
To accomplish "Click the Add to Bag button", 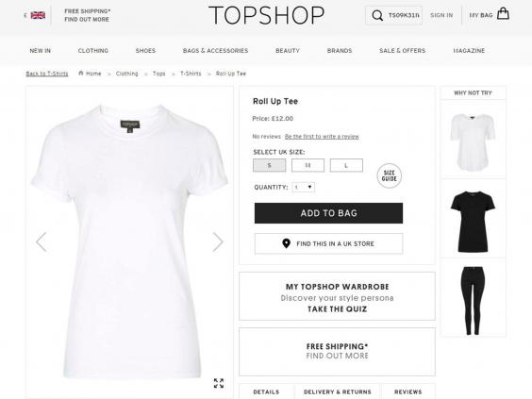I will [329, 213].
